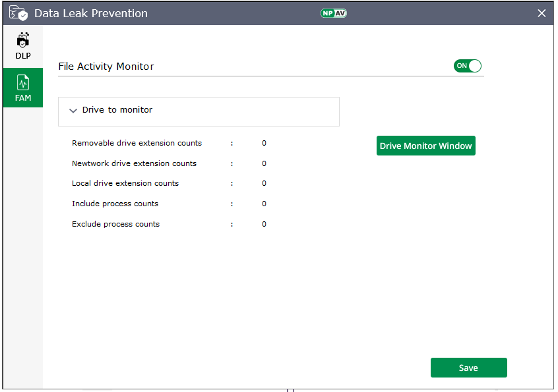558x392 pixels.
Task: Click the Include process counts label
Action: [x=115, y=204]
